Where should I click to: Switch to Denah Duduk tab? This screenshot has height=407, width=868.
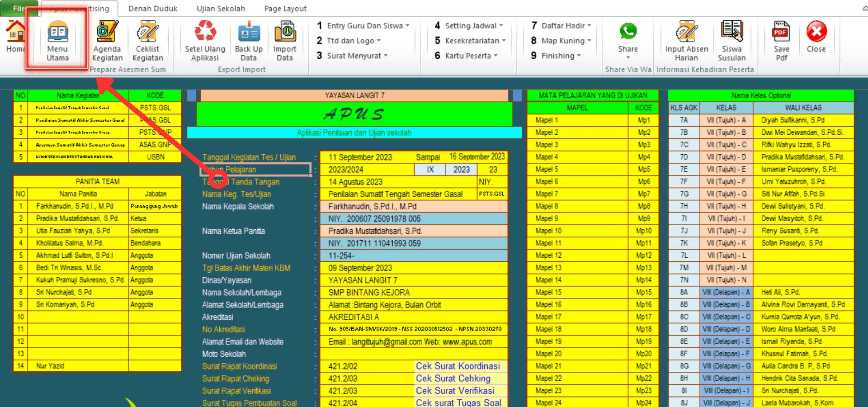(153, 9)
